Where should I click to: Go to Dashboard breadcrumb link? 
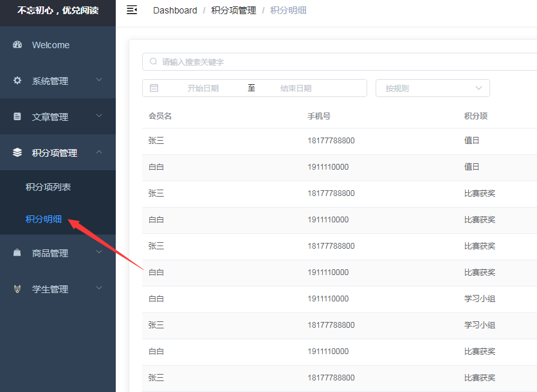pyautogui.click(x=175, y=11)
